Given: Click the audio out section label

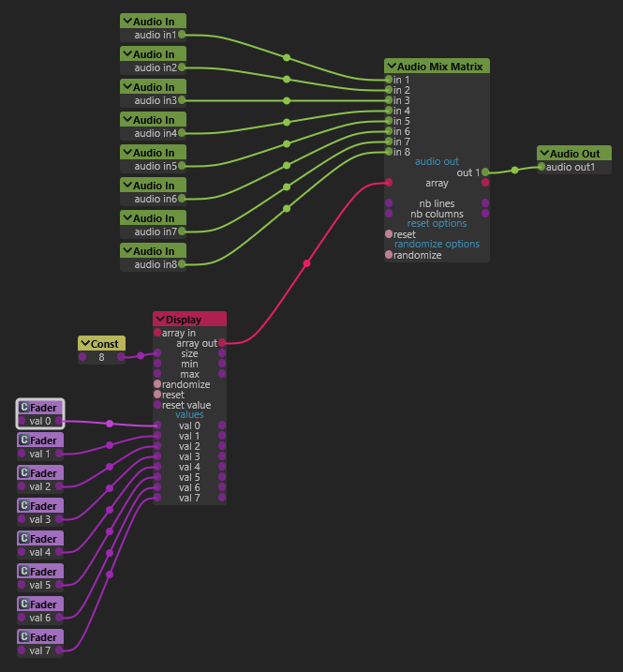Looking at the screenshot, I should pos(437,161).
